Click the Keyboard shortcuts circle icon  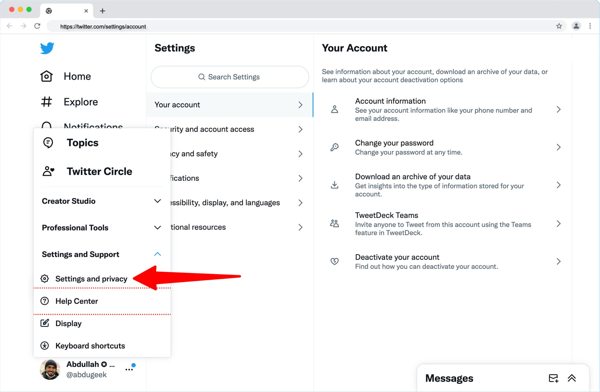(x=45, y=346)
